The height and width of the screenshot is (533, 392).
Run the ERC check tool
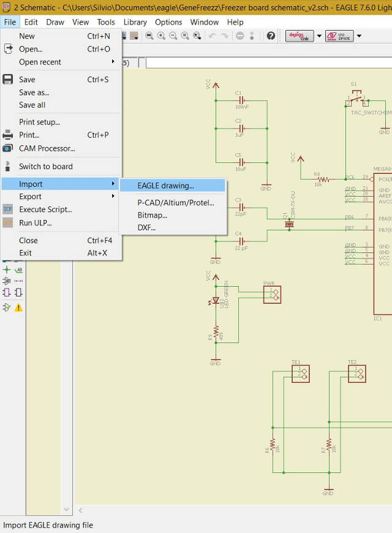point(7,308)
